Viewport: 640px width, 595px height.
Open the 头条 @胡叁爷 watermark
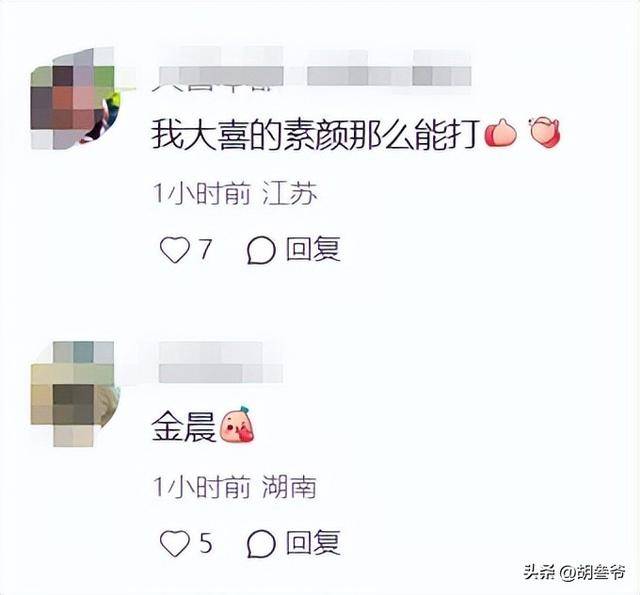click(575, 572)
